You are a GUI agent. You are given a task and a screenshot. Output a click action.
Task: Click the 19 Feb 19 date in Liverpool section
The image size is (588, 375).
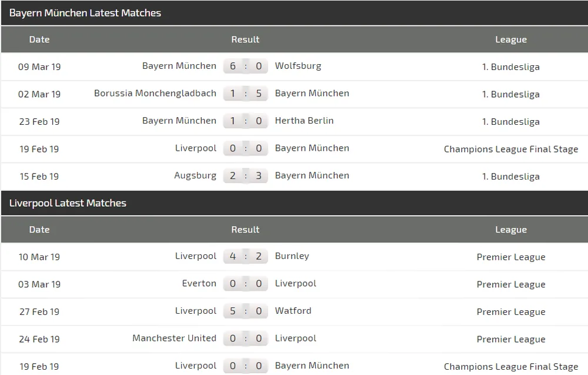tap(39, 366)
